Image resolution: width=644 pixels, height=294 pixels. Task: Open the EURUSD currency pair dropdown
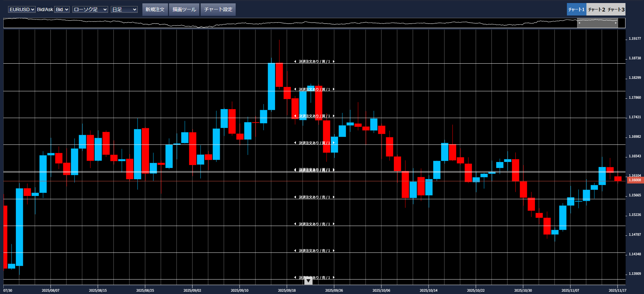(22, 9)
